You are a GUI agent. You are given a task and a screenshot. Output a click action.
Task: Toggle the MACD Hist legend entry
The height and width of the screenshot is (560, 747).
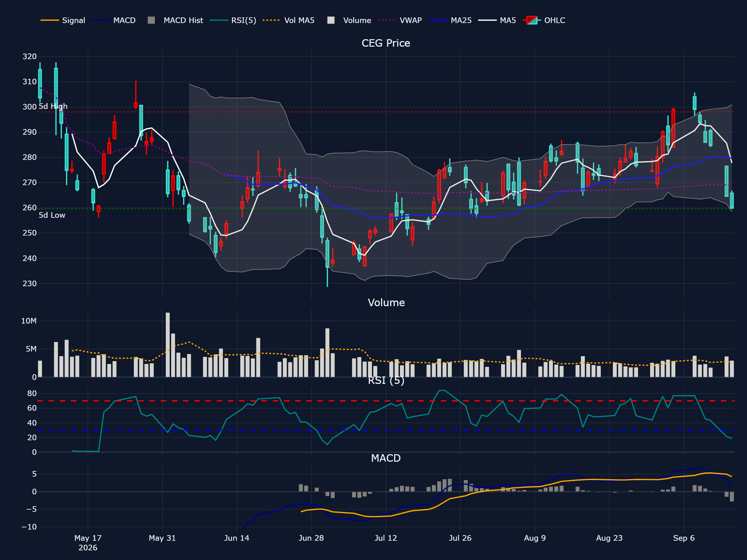[175, 20]
